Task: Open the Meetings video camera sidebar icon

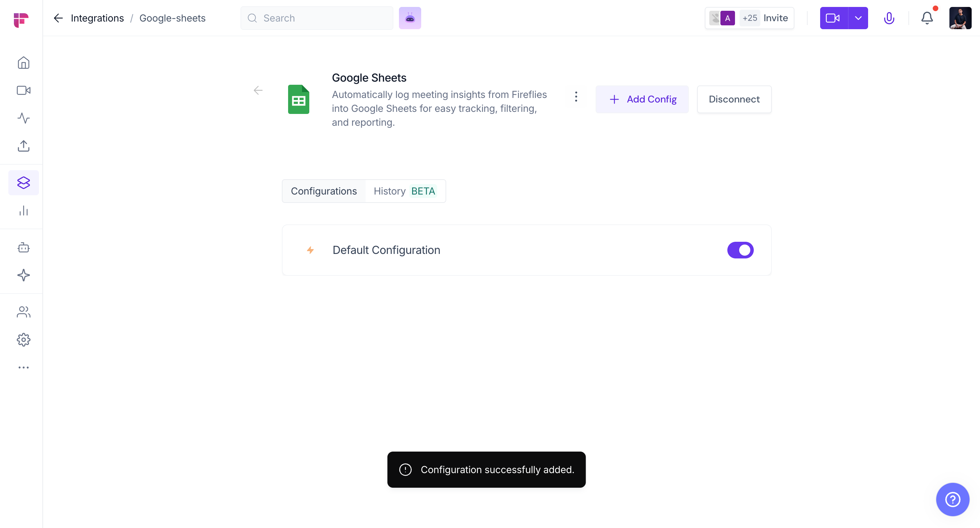Action: 24,91
